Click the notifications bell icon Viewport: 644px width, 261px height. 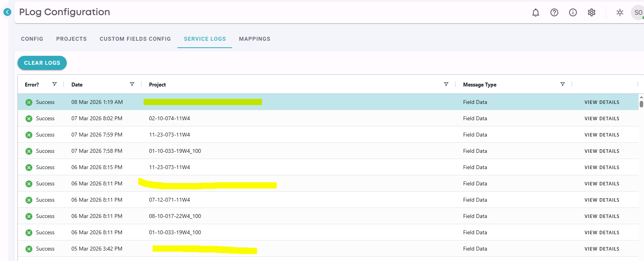535,12
